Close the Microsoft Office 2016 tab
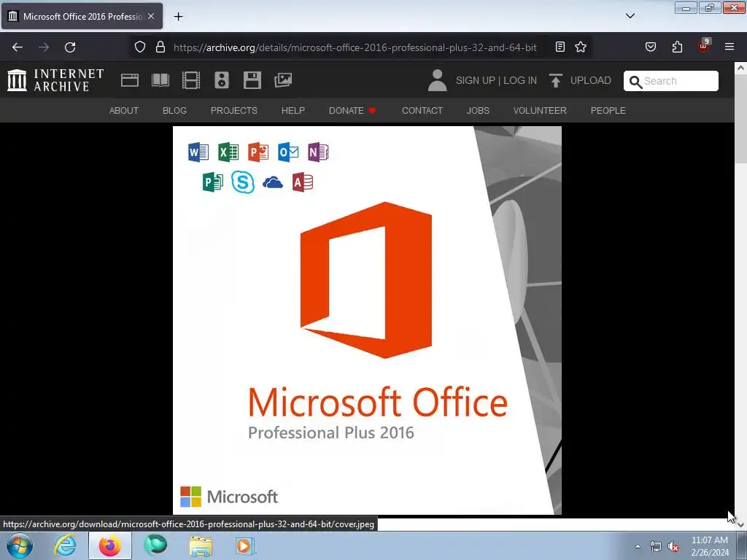Viewport: 747px width, 560px height. point(151,16)
